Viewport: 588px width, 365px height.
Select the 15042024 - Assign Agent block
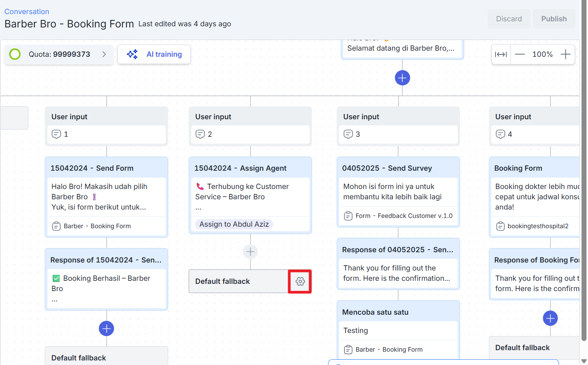250,168
